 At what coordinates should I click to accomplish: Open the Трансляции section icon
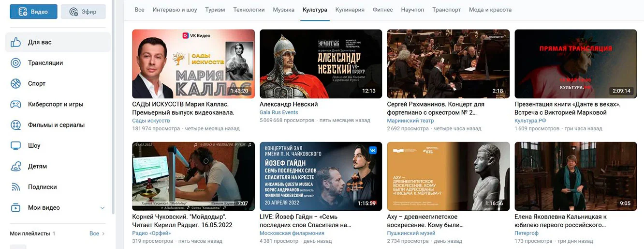16,63
